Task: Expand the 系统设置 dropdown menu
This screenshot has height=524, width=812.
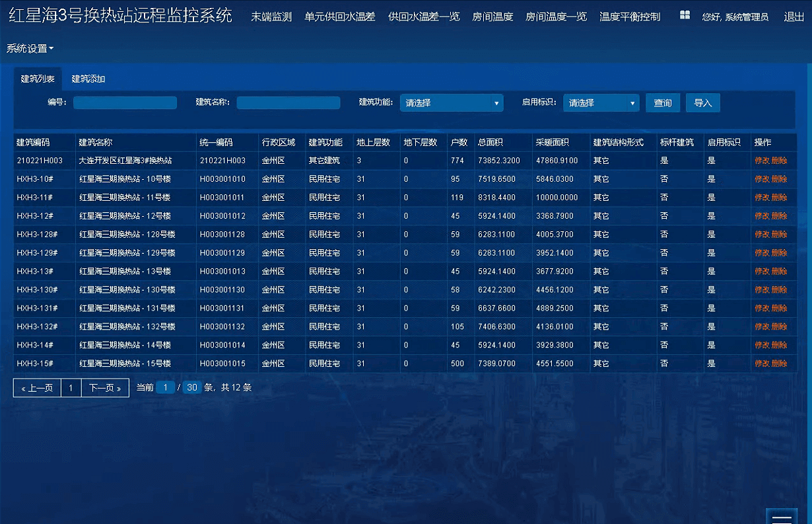Action: [x=30, y=49]
